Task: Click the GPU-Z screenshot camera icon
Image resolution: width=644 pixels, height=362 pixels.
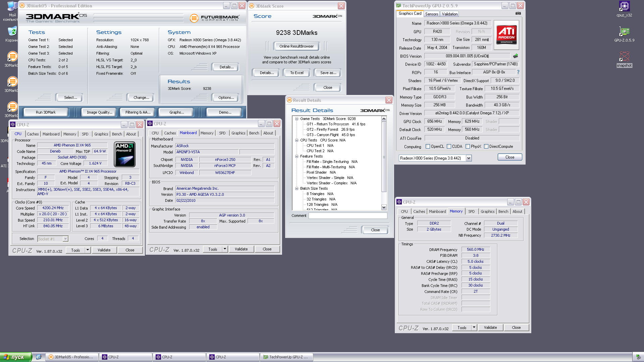Action: (x=518, y=13)
